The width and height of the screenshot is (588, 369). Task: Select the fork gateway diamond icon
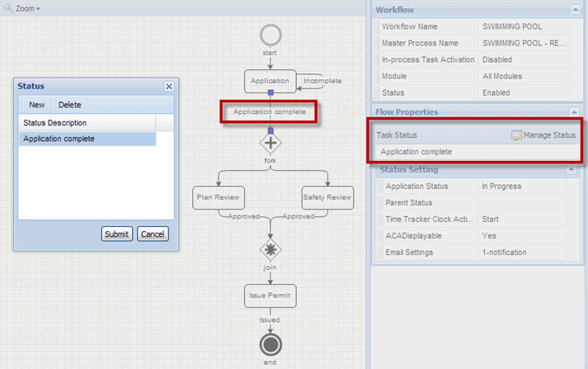[x=270, y=142]
